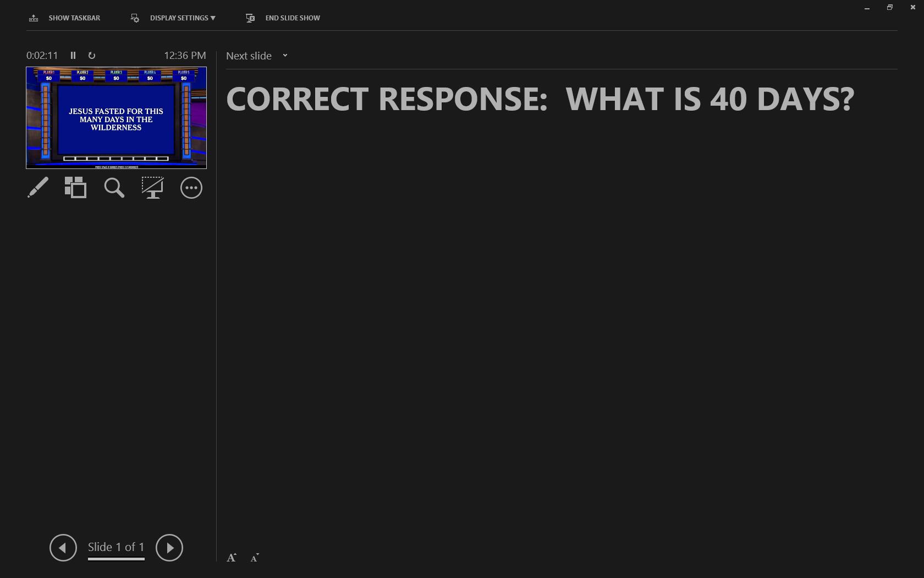The image size is (924, 578).
Task: Close the presenter view window
Action: 913,8
